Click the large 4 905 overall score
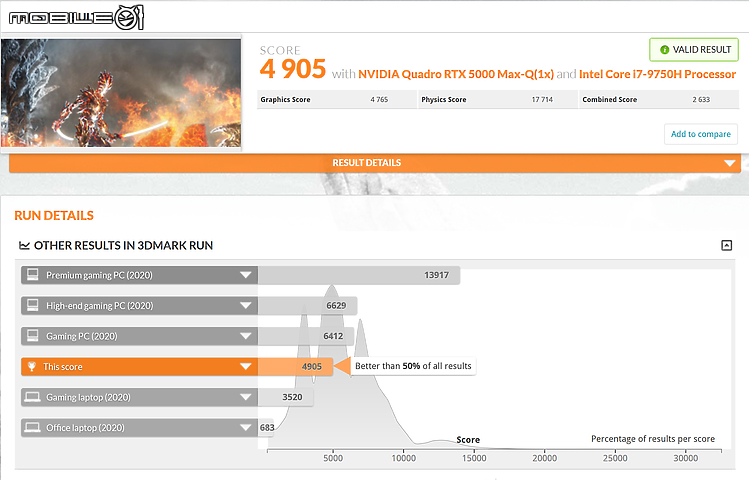The height and width of the screenshot is (480, 749). (x=293, y=70)
